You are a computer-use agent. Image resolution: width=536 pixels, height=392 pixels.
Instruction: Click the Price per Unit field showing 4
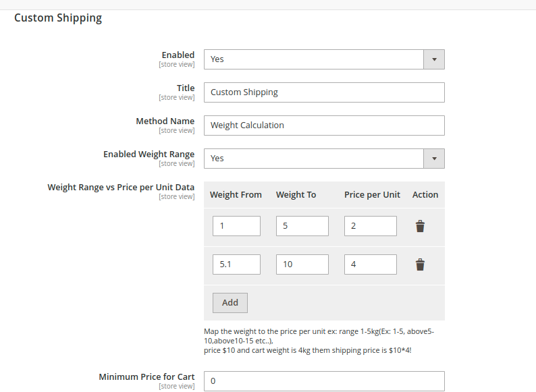[370, 264]
